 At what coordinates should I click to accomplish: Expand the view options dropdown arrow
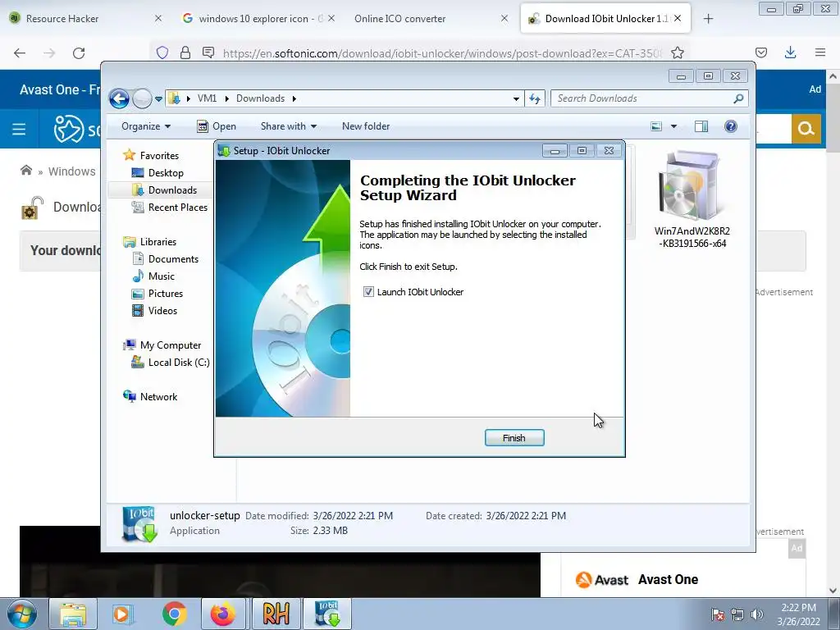coord(673,126)
